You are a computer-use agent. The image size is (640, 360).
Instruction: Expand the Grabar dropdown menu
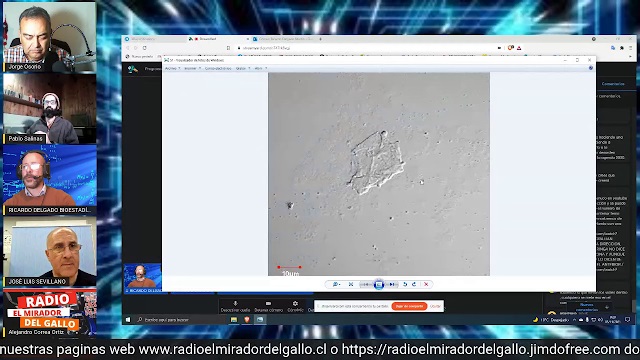242,68
